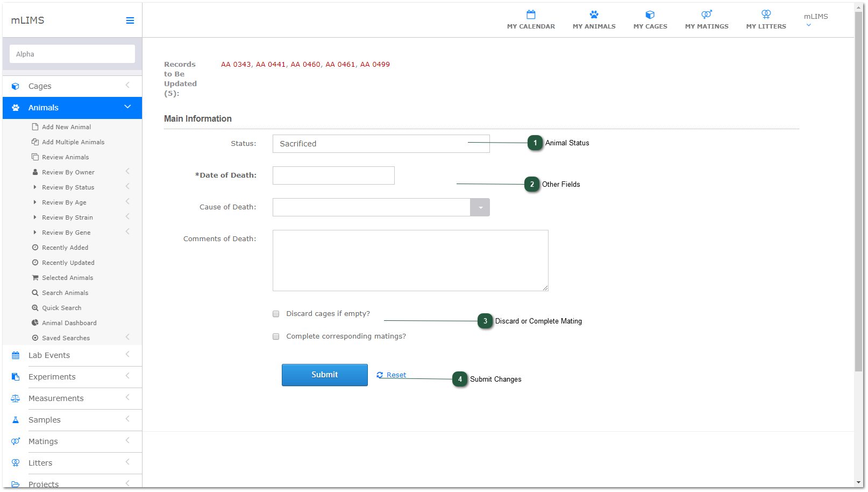The image size is (868, 492).
Task: Open Search Animals menu item
Action: (x=65, y=293)
